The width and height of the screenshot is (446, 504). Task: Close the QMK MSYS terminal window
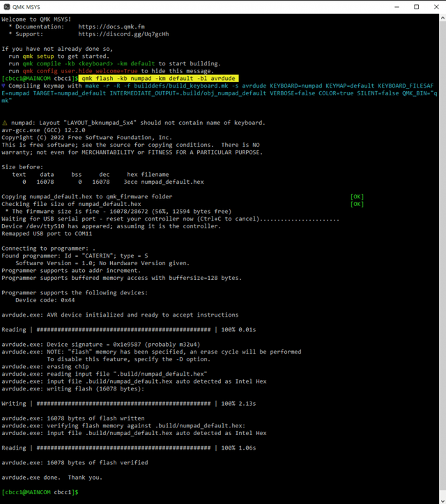pyautogui.click(x=436, y=6)
